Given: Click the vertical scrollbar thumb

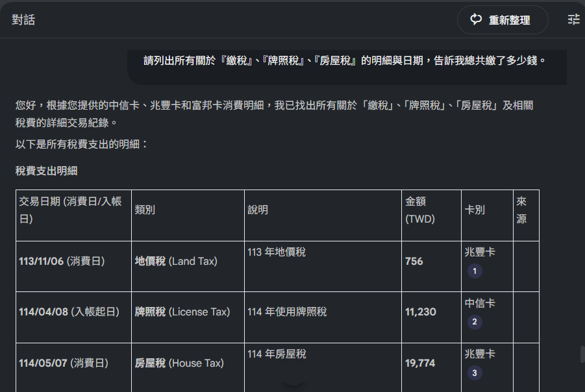Looking at the screenshot, I should [x=582, y=354].
